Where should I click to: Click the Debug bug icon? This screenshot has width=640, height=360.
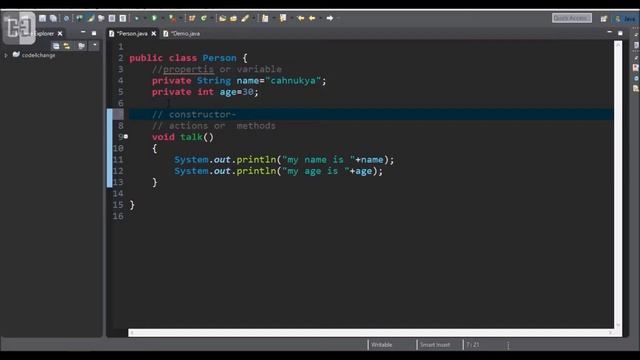pos(137,18)
